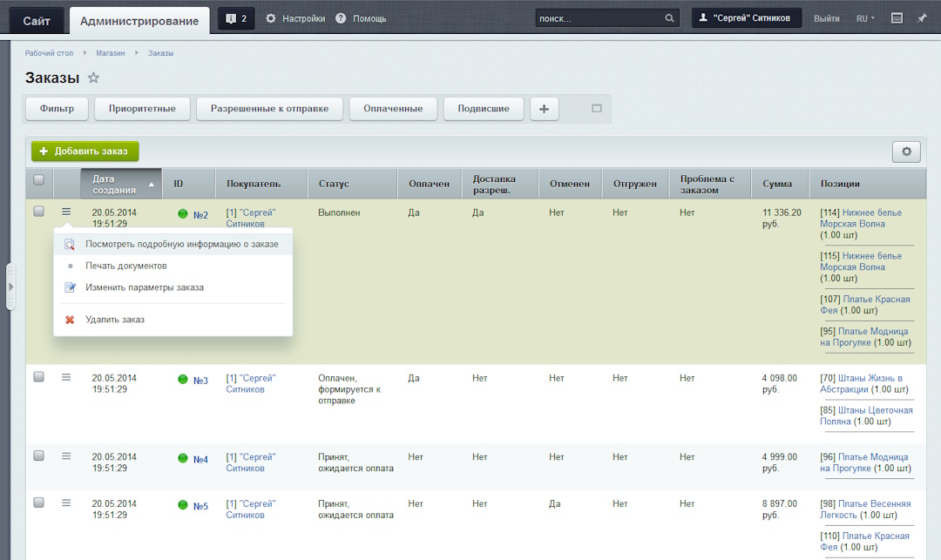Select Удалить заказ from context menu
Viewport: 941px width, 560px height.
tap(115, 320)
